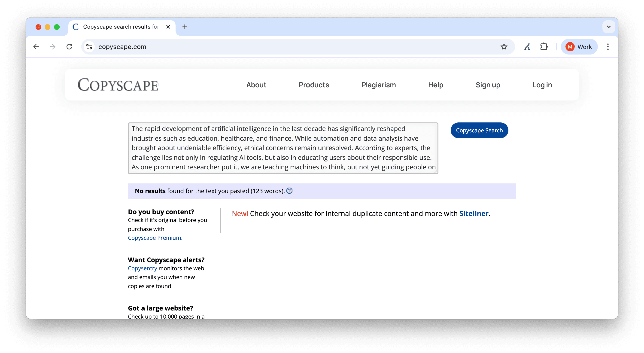Click the macOS green maximize window button
Screen dimensions: 644x353
57,27
